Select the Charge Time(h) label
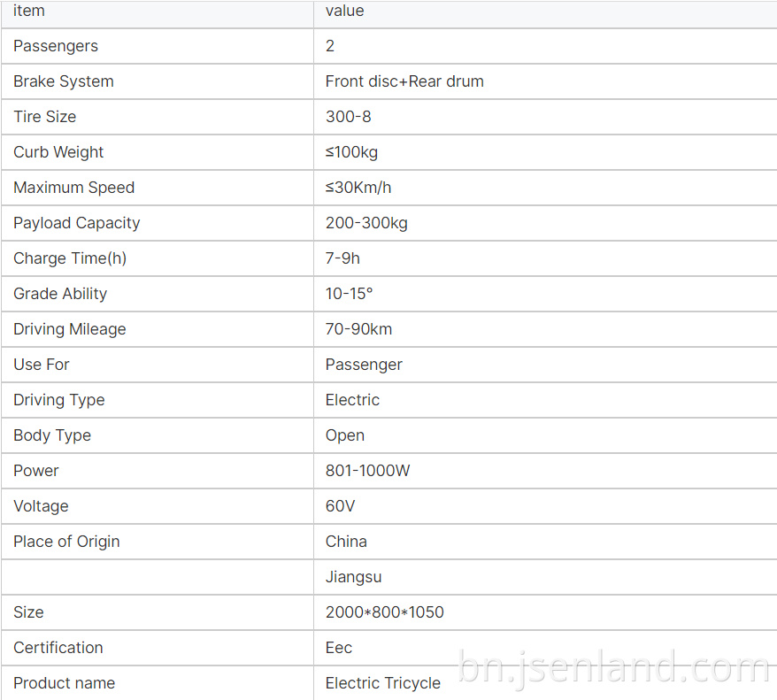777x700 pixels. coord(70,258)
